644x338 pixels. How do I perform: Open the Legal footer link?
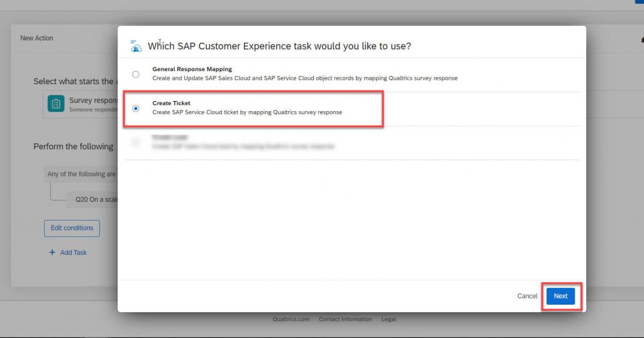point(389,319)
